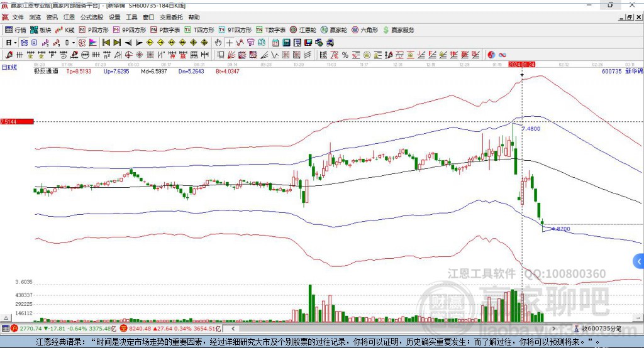
Task: Open the 江恩轮 Gann wheel
Action: [x=303, y=30]
